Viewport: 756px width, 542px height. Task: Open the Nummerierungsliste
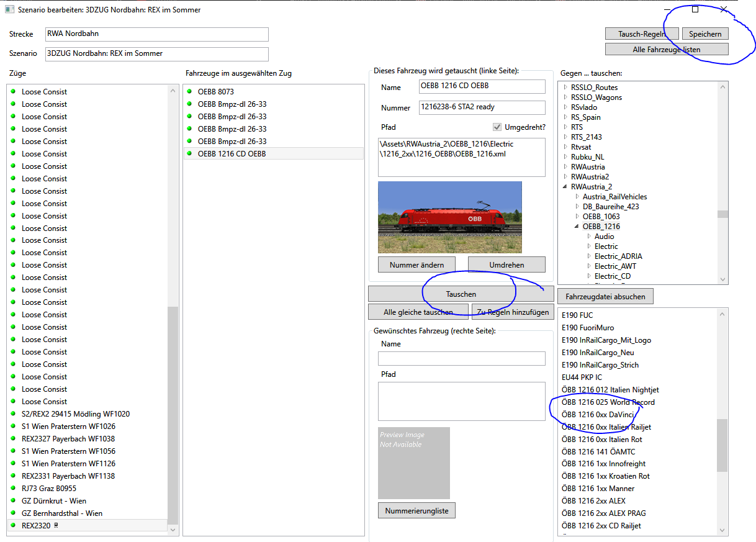tap(416, 510)
